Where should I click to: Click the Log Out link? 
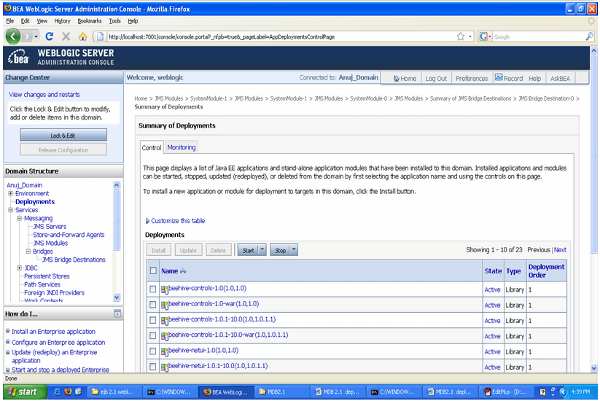pos(436,78)
